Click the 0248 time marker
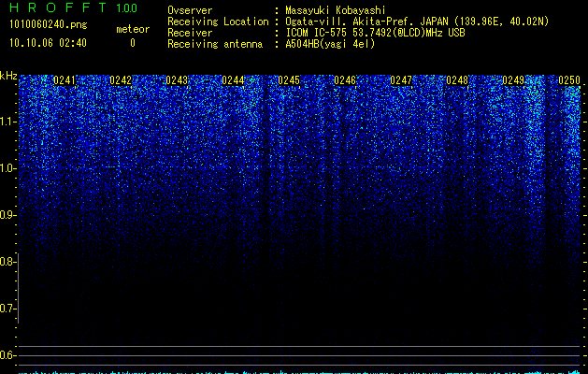 (x=457, y=80)
